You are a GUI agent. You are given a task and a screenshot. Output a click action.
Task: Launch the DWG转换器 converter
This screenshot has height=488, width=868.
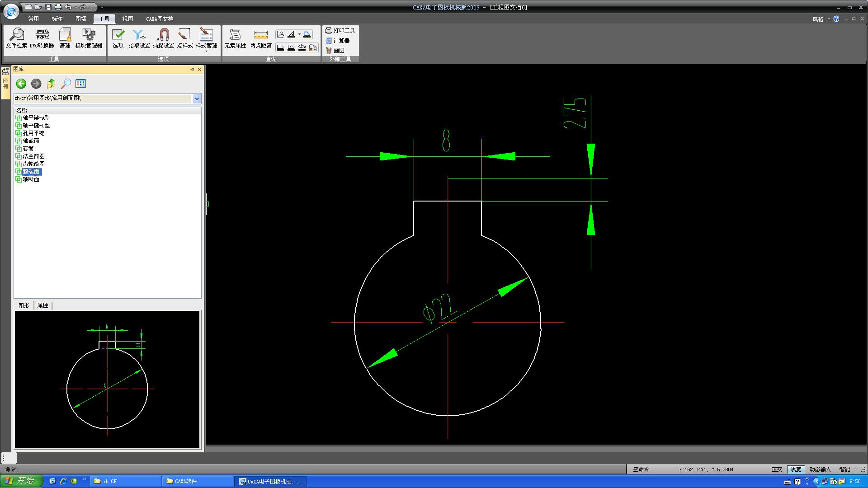tap(42, 38)
